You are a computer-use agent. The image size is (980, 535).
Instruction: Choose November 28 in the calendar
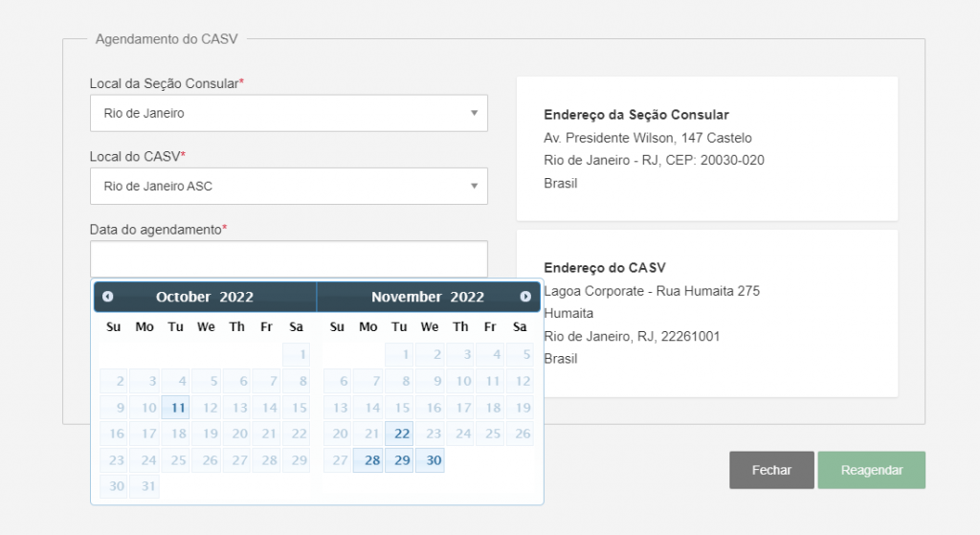(x=369, y=460)
